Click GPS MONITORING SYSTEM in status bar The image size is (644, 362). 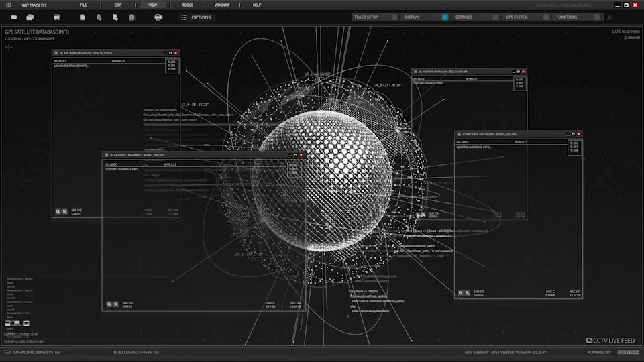coord(36,352)
